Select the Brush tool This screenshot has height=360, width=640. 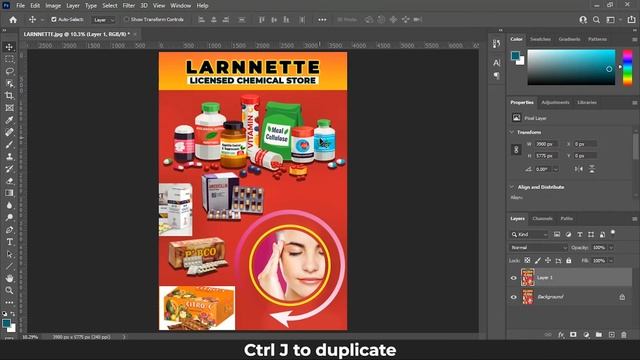click(x=9, y=144)
